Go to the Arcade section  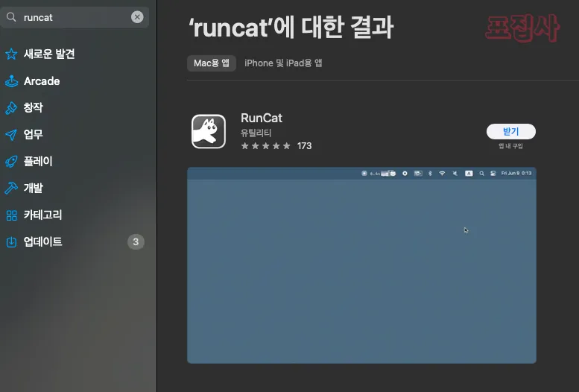click(x=42, y=81)
